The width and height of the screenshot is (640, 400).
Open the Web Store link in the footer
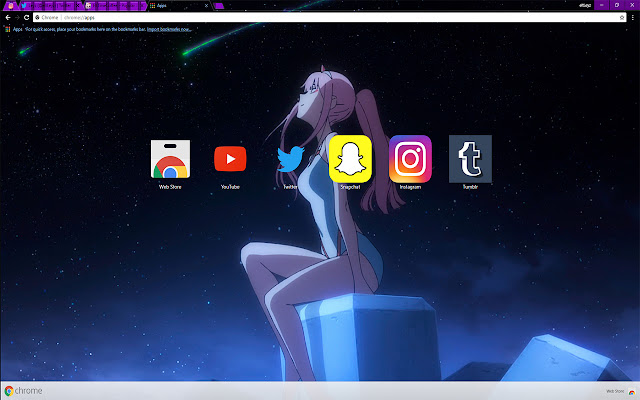click(621, 391)
